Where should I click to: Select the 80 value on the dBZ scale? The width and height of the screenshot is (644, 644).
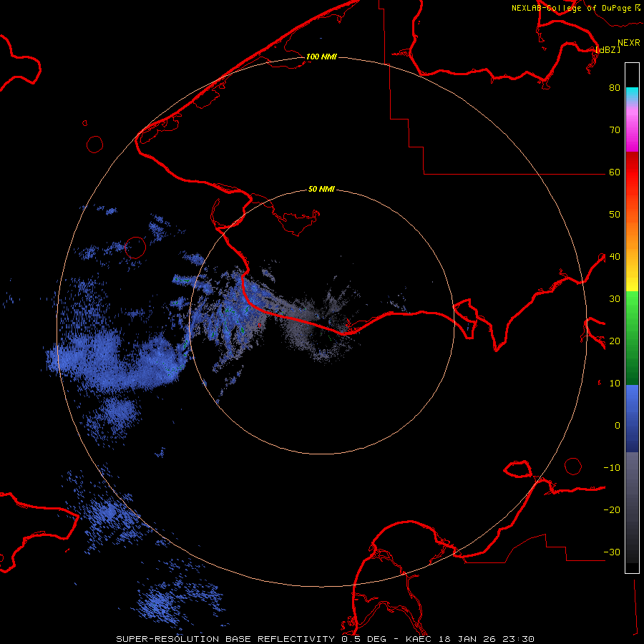(615, 87)
